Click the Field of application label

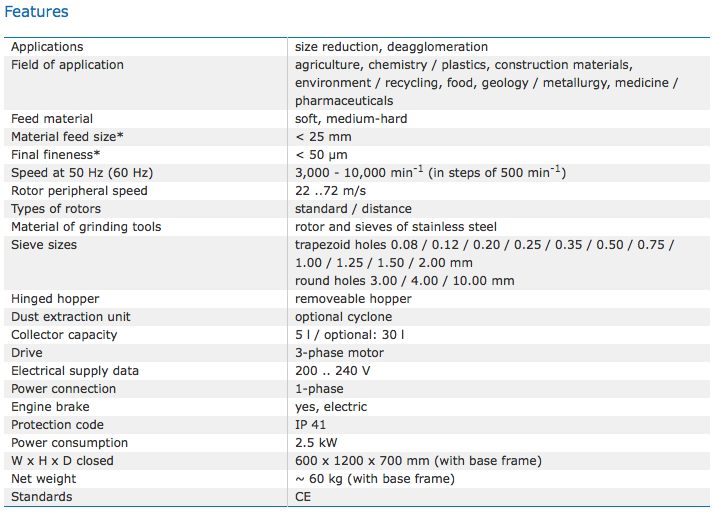67,65
